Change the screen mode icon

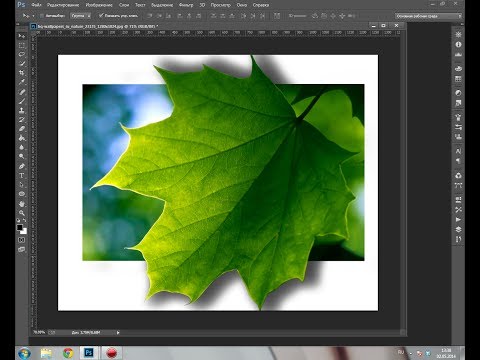[x=22, y=249]
